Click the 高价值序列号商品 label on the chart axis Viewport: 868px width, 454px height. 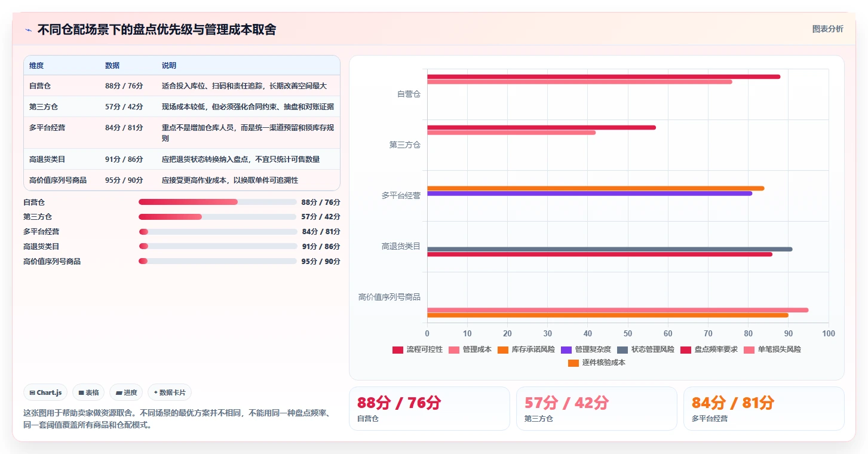[x=389, y=297]
